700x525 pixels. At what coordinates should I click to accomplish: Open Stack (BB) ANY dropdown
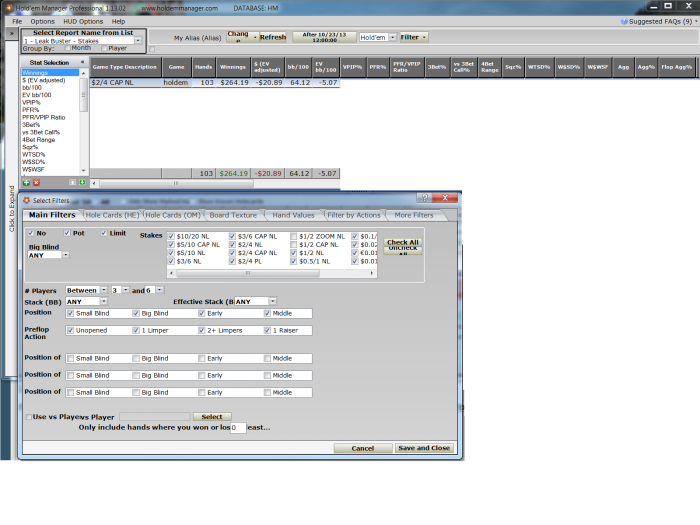(104, 301)
